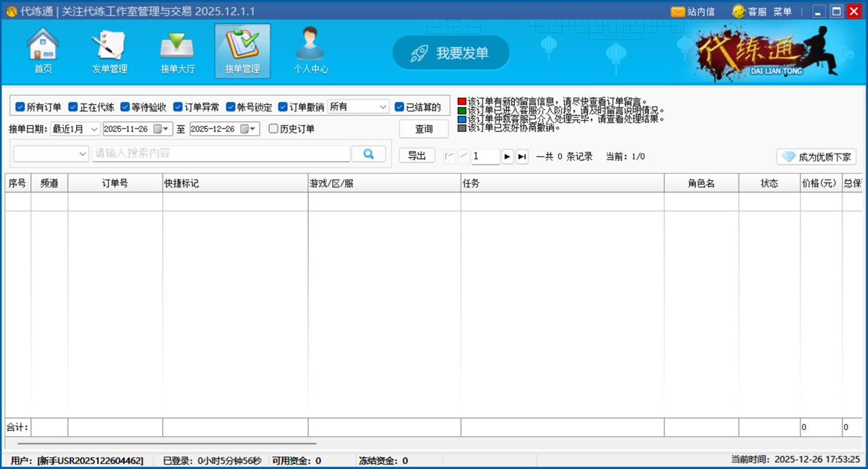Click the 查询 query button
868x469 pixels.
point(424,129)
